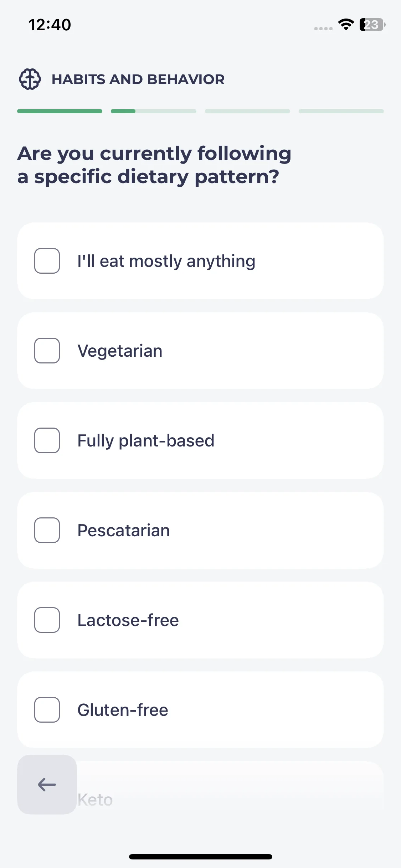This screenshot has width=401, height=868.
Task: Tap the Lactose-free option label text
Action: (x=128, y=620)
